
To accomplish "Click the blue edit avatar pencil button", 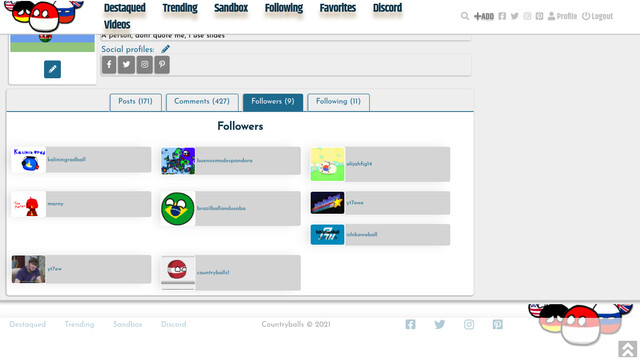I will tap(52, 69).
